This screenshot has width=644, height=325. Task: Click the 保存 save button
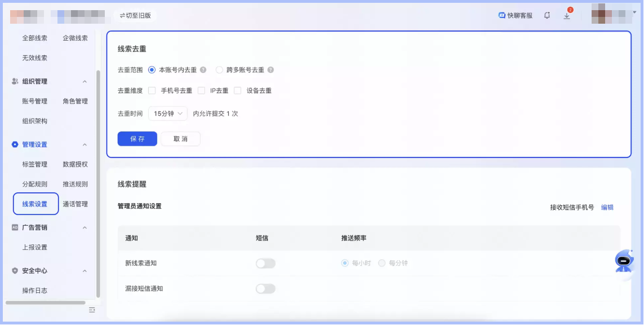pyautogui.click(x=137, y=138)
